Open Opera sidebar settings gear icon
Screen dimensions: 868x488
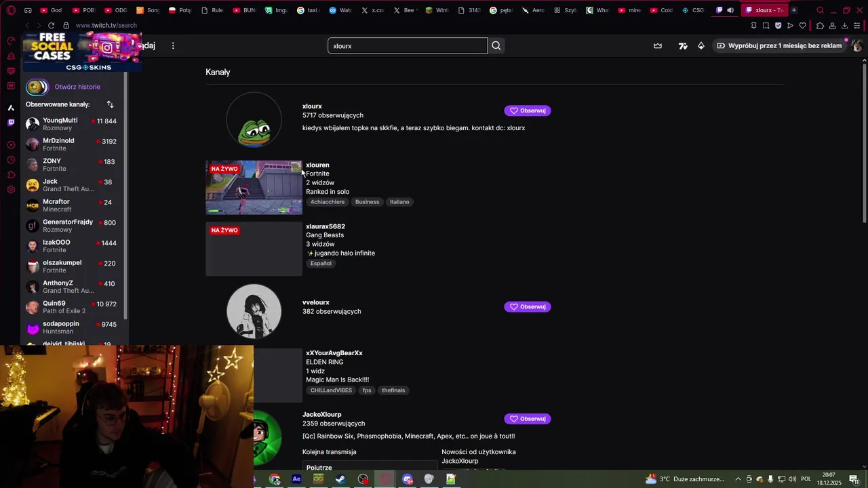coord(11,189)
